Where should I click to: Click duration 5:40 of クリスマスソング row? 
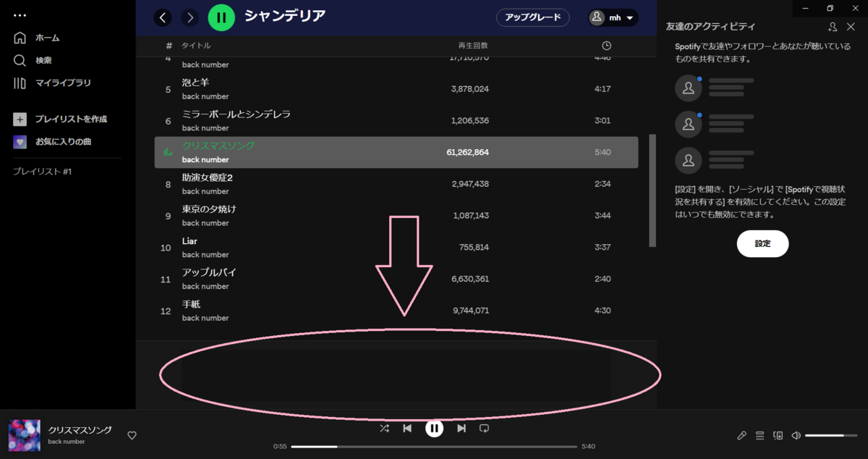click(x=603, y=153)
